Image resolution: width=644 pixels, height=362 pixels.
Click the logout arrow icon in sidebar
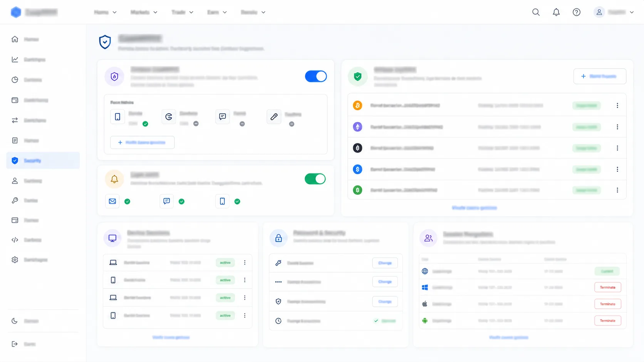15,344
